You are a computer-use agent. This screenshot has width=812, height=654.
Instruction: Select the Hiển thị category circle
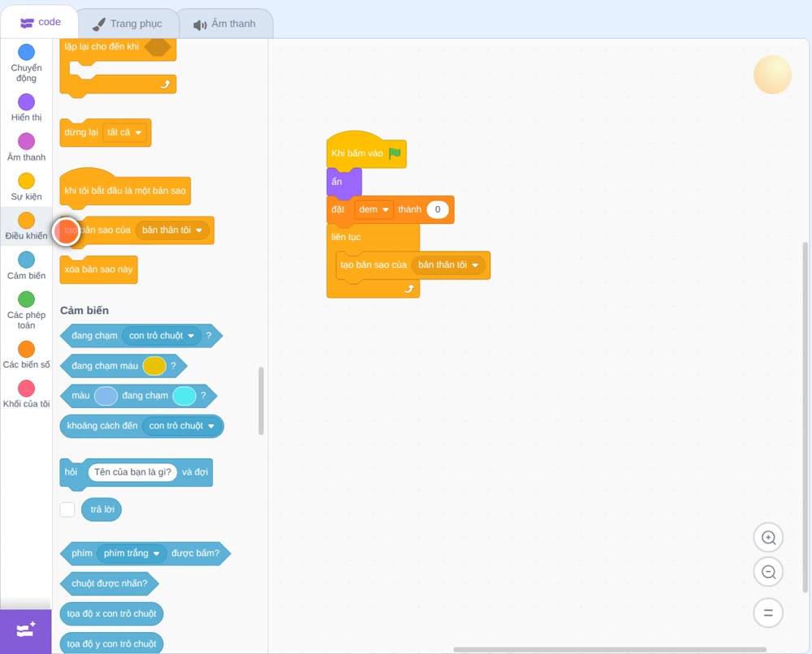pos(27,102)
